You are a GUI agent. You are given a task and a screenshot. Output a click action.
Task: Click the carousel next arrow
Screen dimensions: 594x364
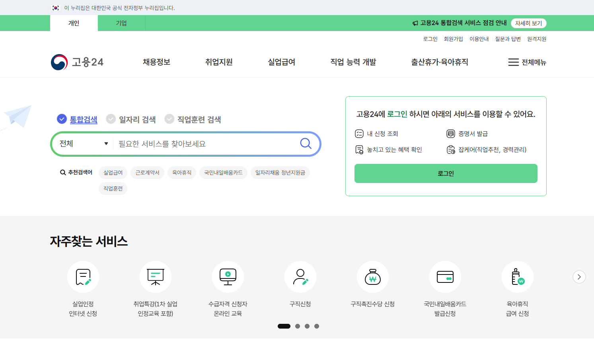click(579, 277)
